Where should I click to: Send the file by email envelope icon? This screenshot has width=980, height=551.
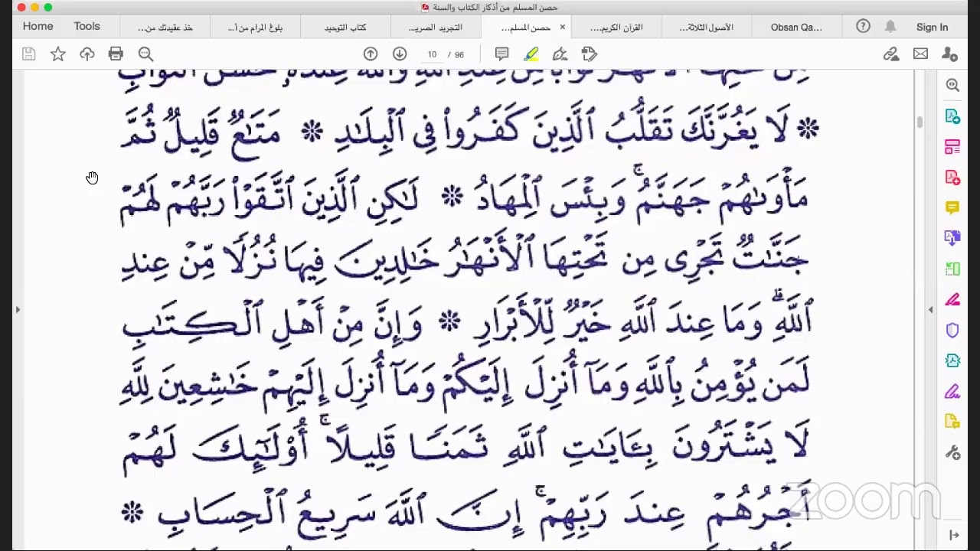920,54
